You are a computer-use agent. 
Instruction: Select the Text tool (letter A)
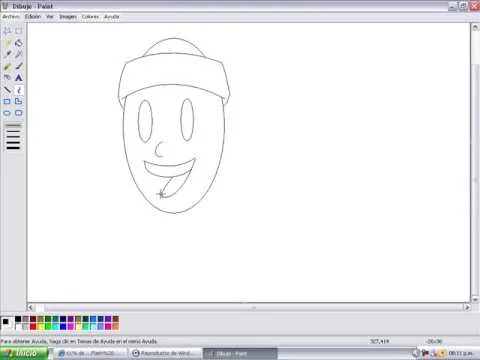19,78
